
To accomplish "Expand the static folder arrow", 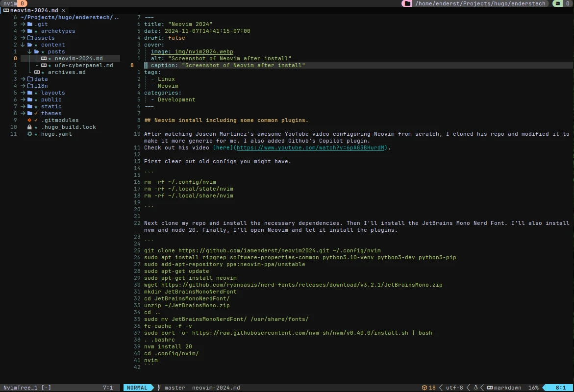I will pyautogui.click(x=23, y=106).
